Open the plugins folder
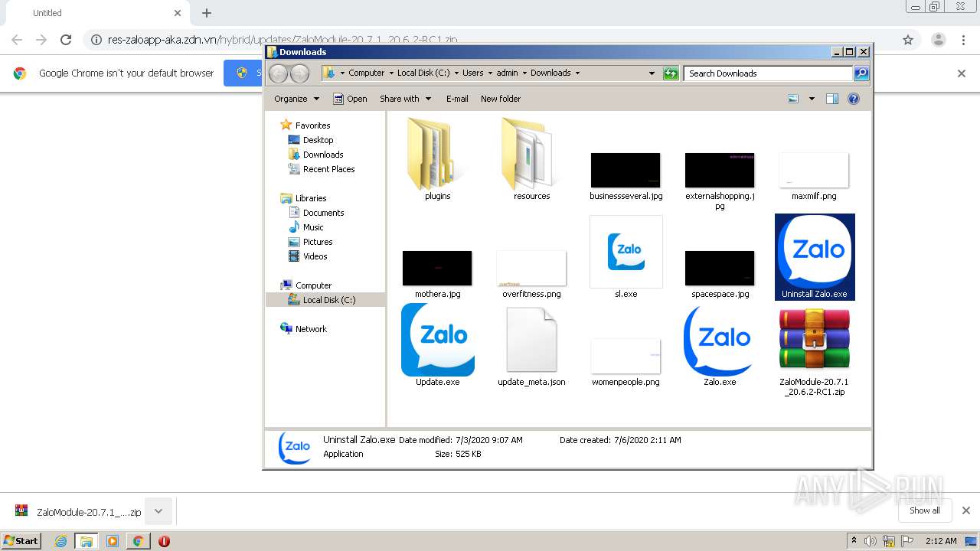Screen dimensions: 980x551 437,155
